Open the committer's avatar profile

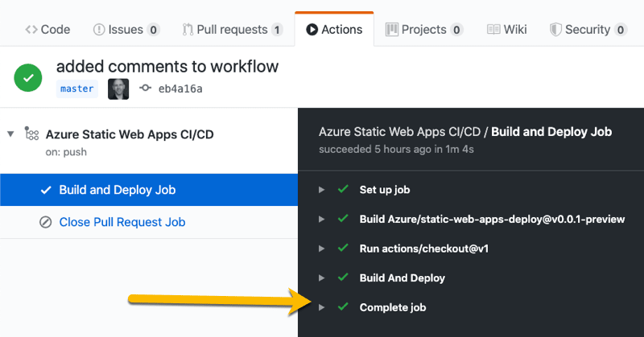(x=118, y=89)
